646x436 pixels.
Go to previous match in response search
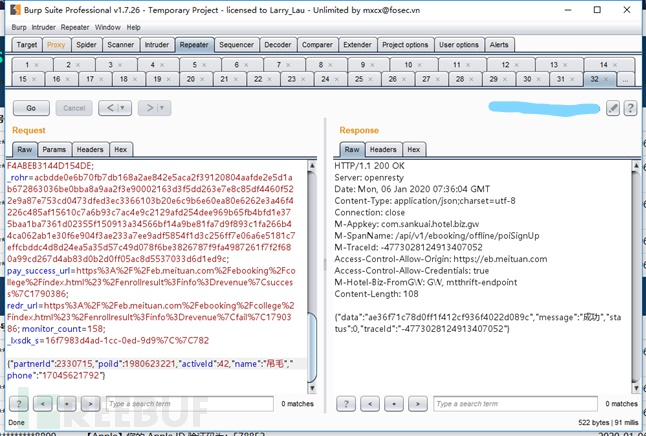pyautogui.click(x=370, y=404)
